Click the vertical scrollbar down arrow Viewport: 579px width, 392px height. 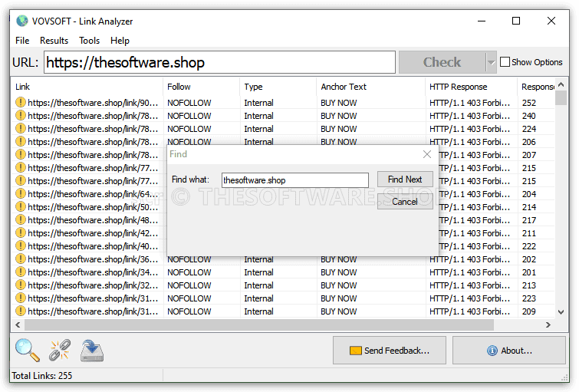pyautogui.click(x=561, y=312)
